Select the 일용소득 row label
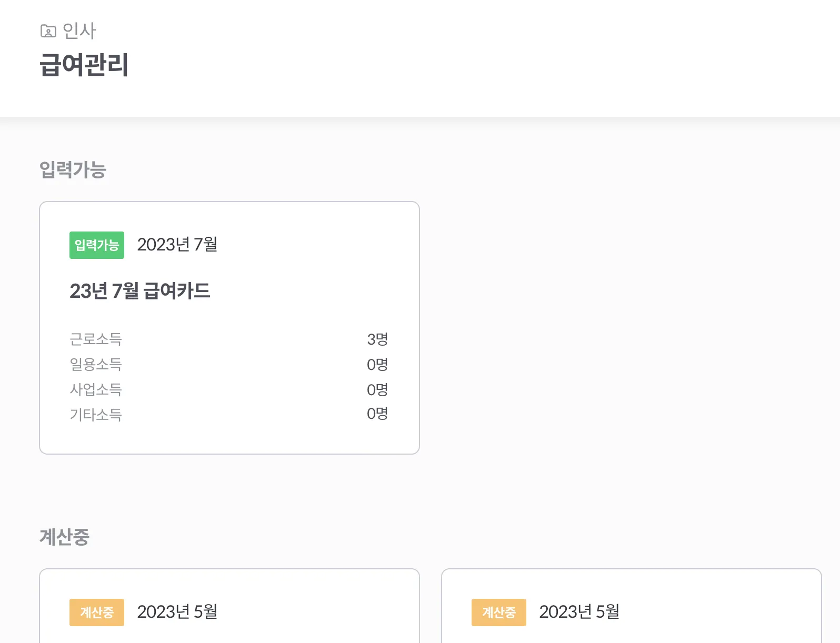This screenshot has width=840, height=643. 96,364
